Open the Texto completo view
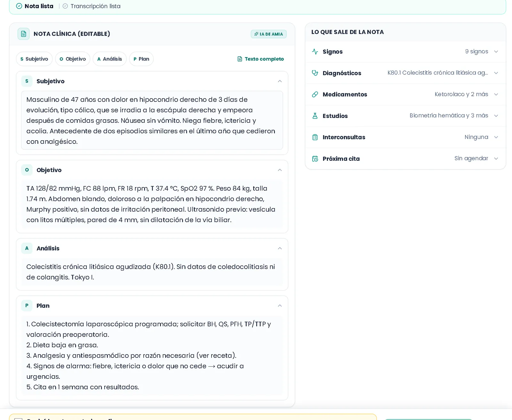The height and width of the screenshot is (420, 512). tap(260, 59)
